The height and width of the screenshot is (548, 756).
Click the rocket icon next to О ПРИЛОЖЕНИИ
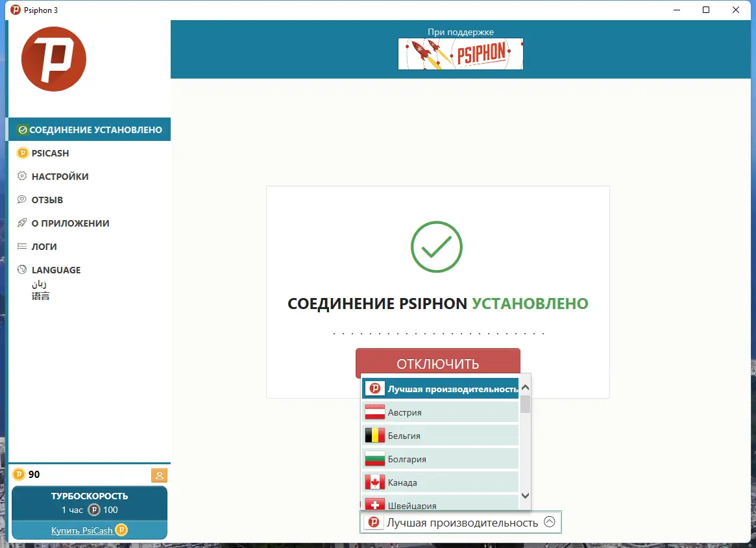pyautogui.click(x=22, y=223)
